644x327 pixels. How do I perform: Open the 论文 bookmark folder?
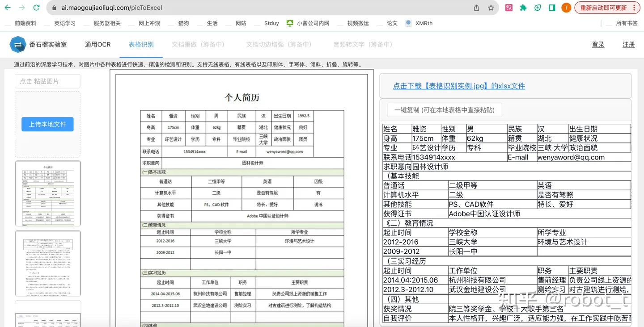387,23
